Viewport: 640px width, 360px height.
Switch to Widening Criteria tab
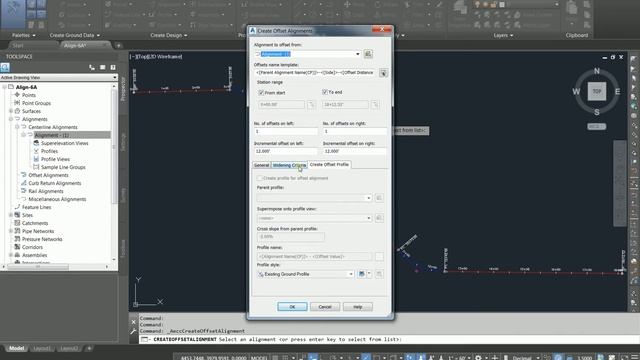[x=289, y=165]
